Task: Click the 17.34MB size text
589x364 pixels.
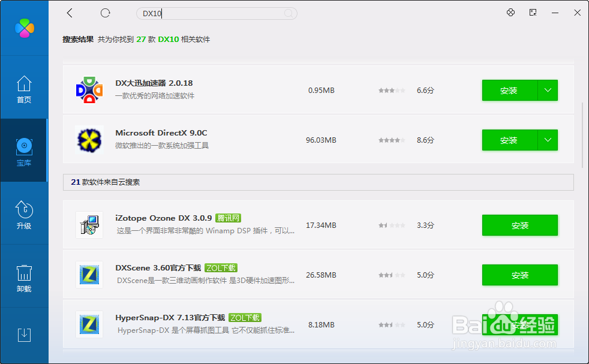Action: pyautogui.click(x=321, y=225)
